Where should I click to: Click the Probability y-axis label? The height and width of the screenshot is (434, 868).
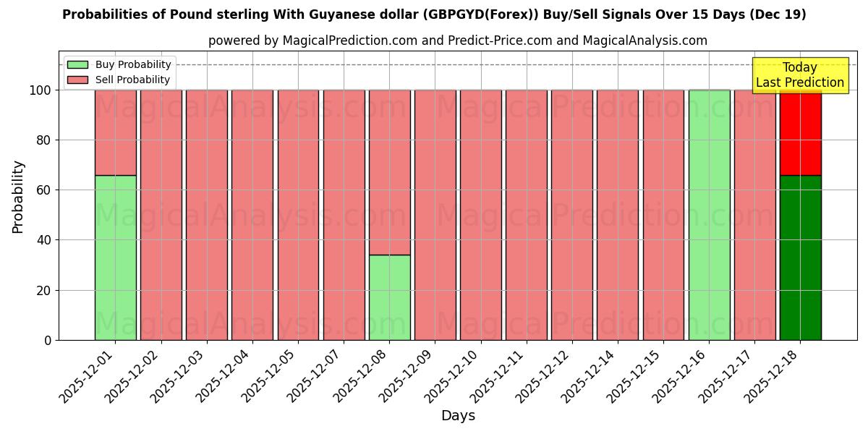(x=16, y=192)
